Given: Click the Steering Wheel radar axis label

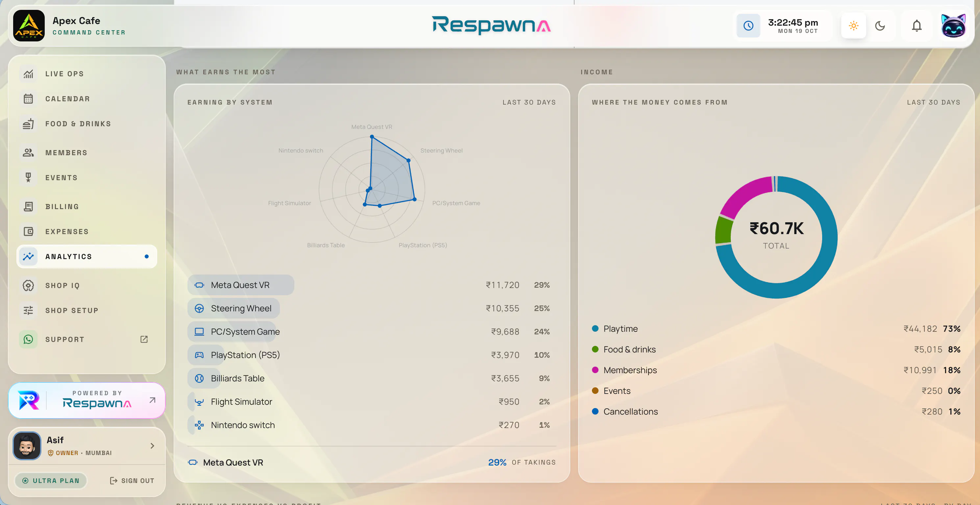Looking at the screenshot, I should [441, 151].
